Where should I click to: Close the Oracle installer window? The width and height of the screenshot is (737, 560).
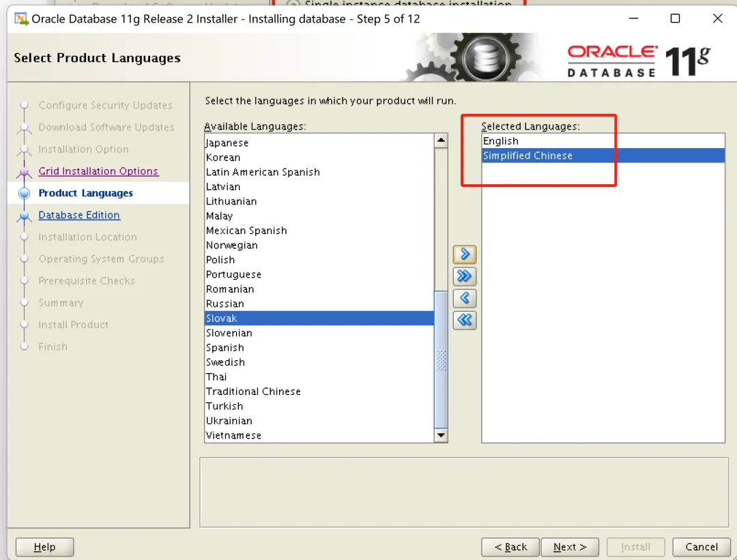pos(717,18)
